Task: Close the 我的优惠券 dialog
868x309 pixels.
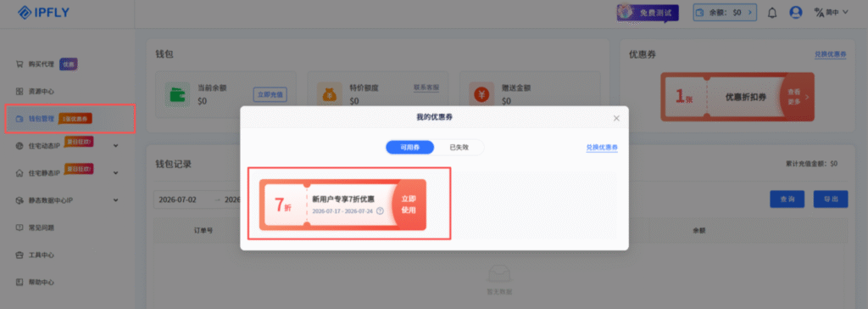Action: click(617, 118)
